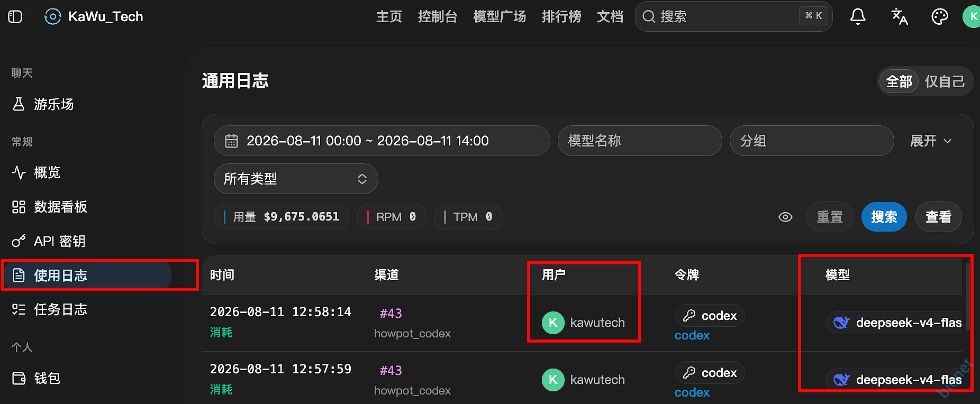Screen dimensions: 980x404
Task: Open the theme palette icon
Action: pyautogui.click(x=940, y=17)
